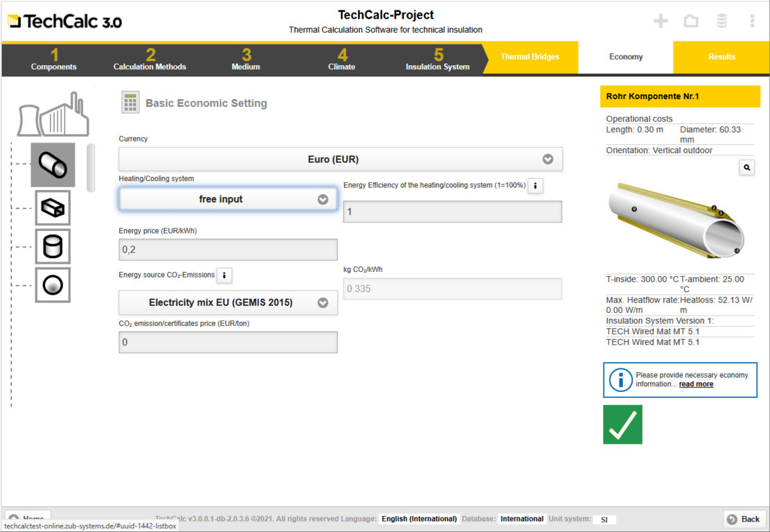Click the blue information circle icon
The height and width of the screenshot is (532, 770).
coord(620,379)
